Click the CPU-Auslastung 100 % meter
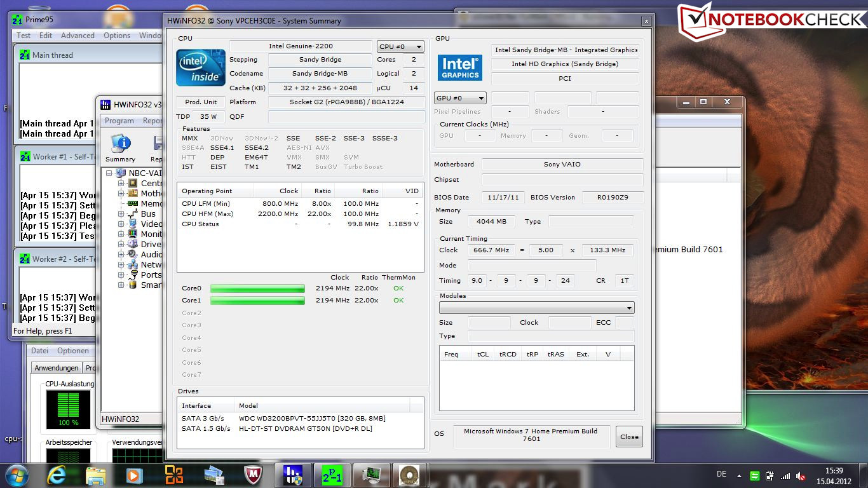Screen dimensions: 868x488 68,409
